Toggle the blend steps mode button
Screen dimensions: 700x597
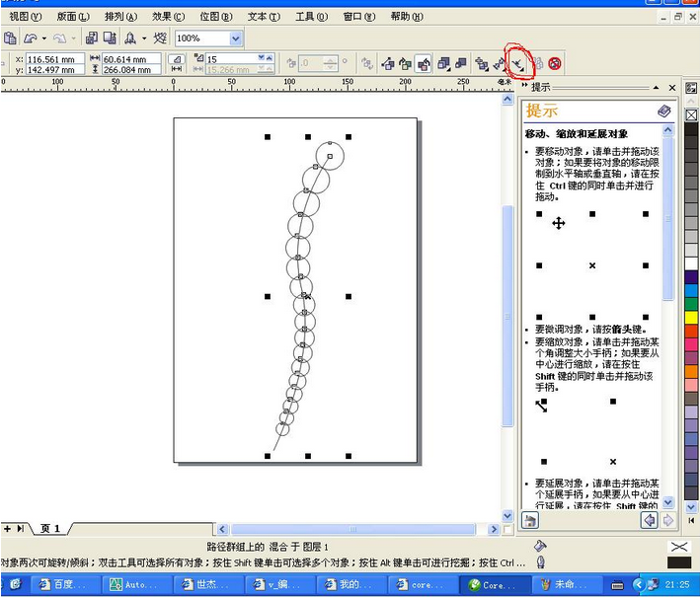pos(177,59)
